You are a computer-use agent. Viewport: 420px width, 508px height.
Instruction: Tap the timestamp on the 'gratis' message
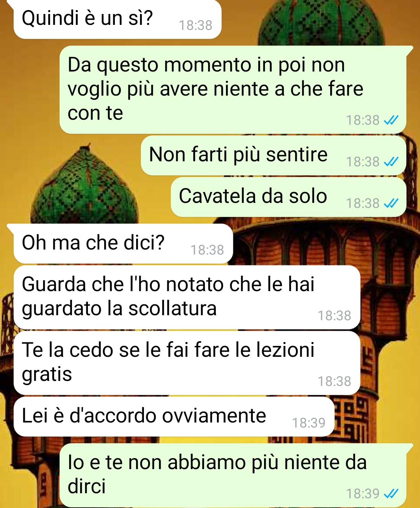click(x=334, y=381)
